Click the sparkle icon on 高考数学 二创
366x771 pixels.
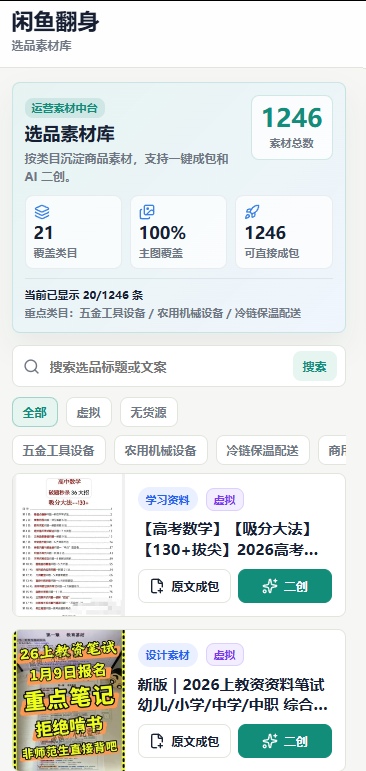click(270, 586)
